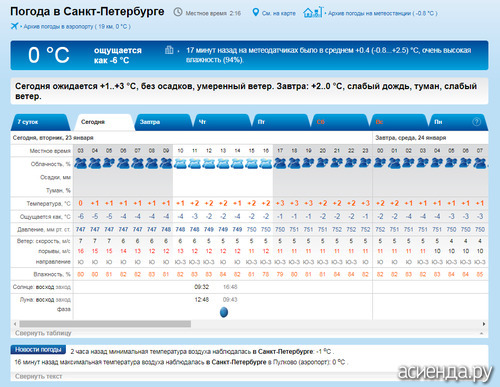Click the moonset time 09:43

point(230,299)
